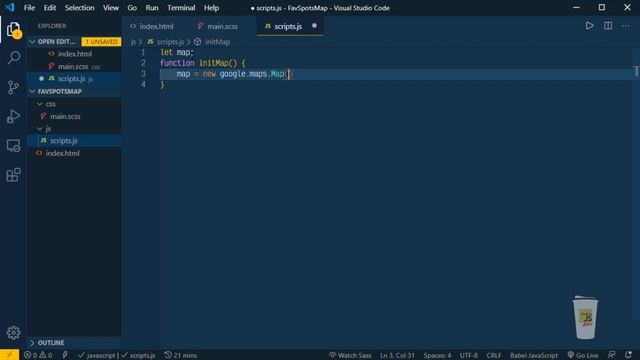The image size is (640, 360).
Task: Open Edit menu
Action: [50, 8]
